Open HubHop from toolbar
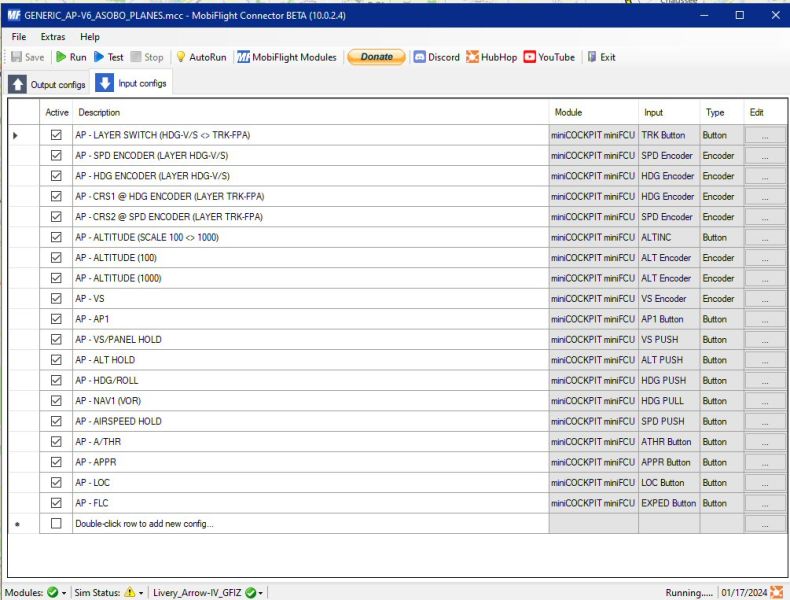The height and width of the screenshot is (600, 790). [492, 57]
